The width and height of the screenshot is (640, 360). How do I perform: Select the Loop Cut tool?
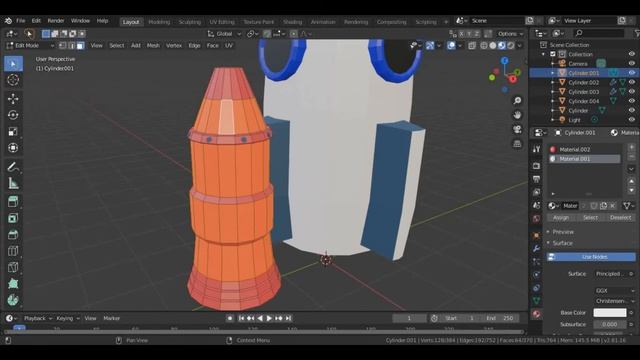click(13, 251)
